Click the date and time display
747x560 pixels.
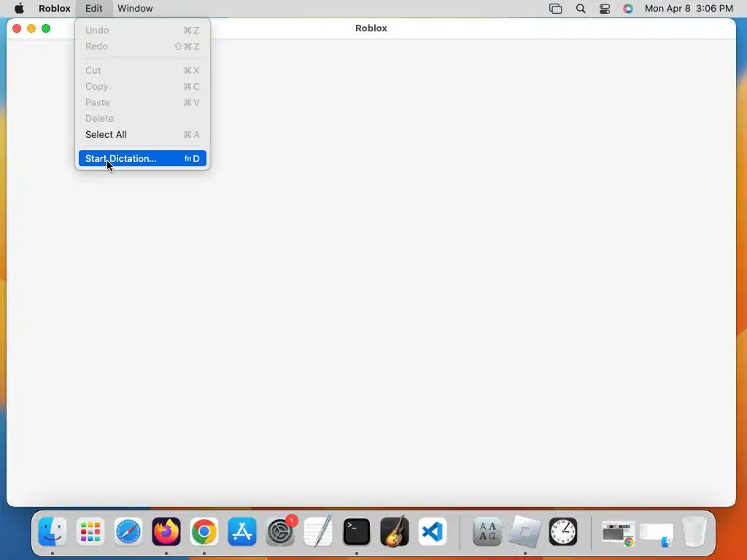point(689,9)
